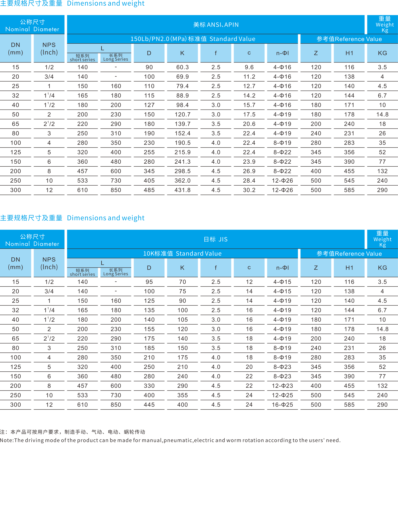The image size is (398, 532).
Task: Click the 12-Φ25 cell in JIS table
Action: tap(282, 395)
